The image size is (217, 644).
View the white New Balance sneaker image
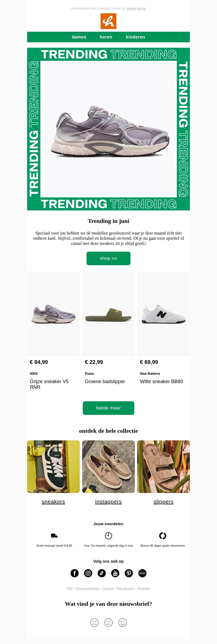164,314
